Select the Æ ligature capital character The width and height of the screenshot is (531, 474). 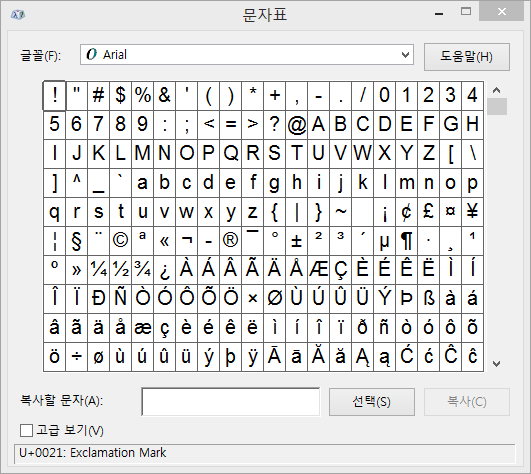coord(319,270)
